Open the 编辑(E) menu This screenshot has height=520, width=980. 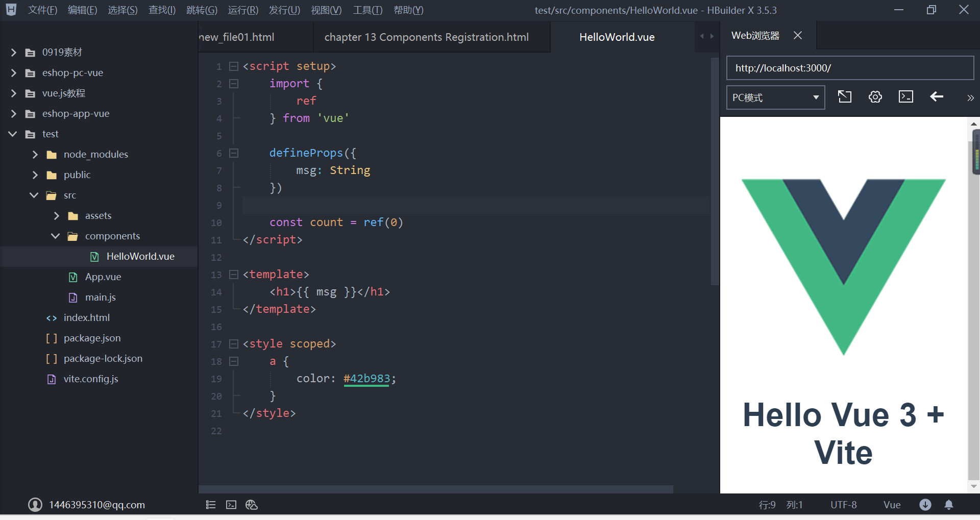point(82,10)
